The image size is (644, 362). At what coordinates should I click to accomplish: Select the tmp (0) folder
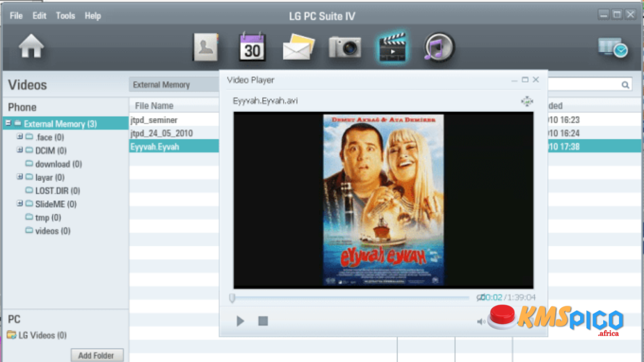pos(48,218)
